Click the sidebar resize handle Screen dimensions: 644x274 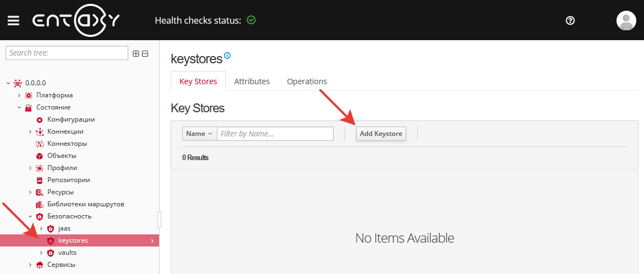click(x=160, y=220)
